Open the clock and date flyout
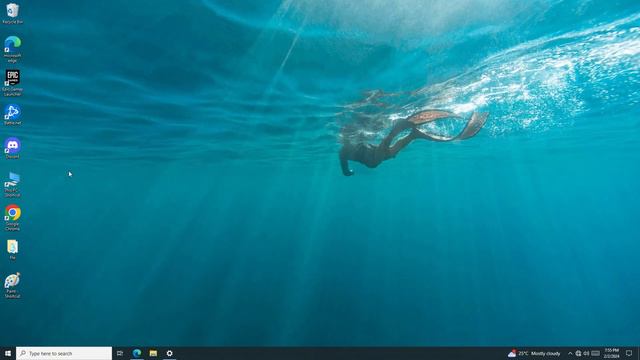The image size is (640, 360). (611, 353)
